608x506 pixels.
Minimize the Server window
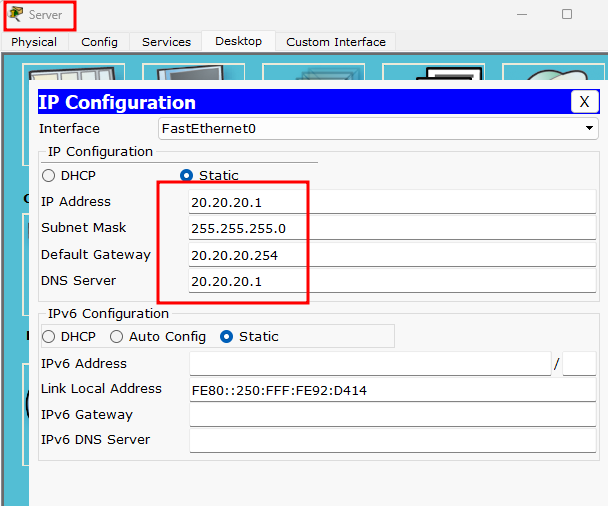[522, 14]
